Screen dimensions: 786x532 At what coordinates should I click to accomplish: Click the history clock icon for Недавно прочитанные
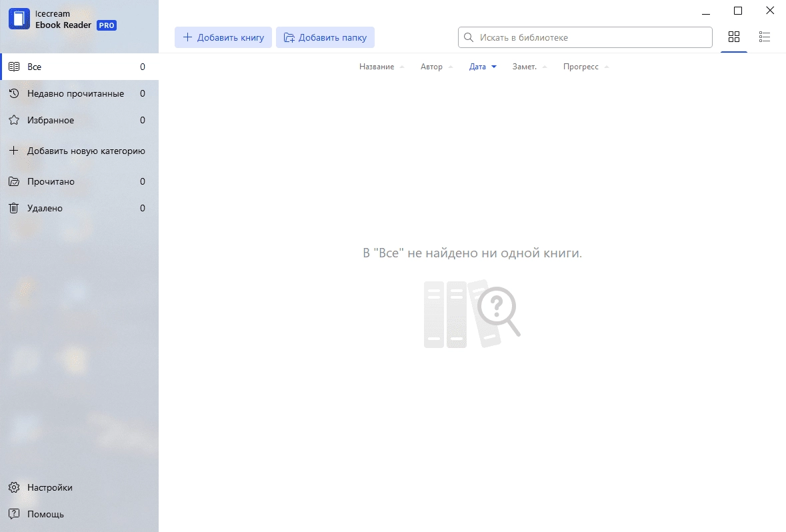tap(14, 93)
